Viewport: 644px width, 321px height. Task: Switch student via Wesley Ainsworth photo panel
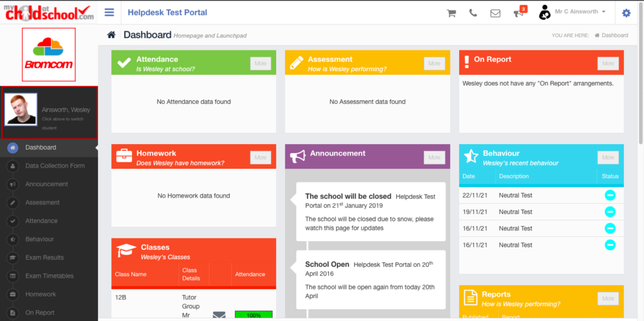click(x=49, y=113)
